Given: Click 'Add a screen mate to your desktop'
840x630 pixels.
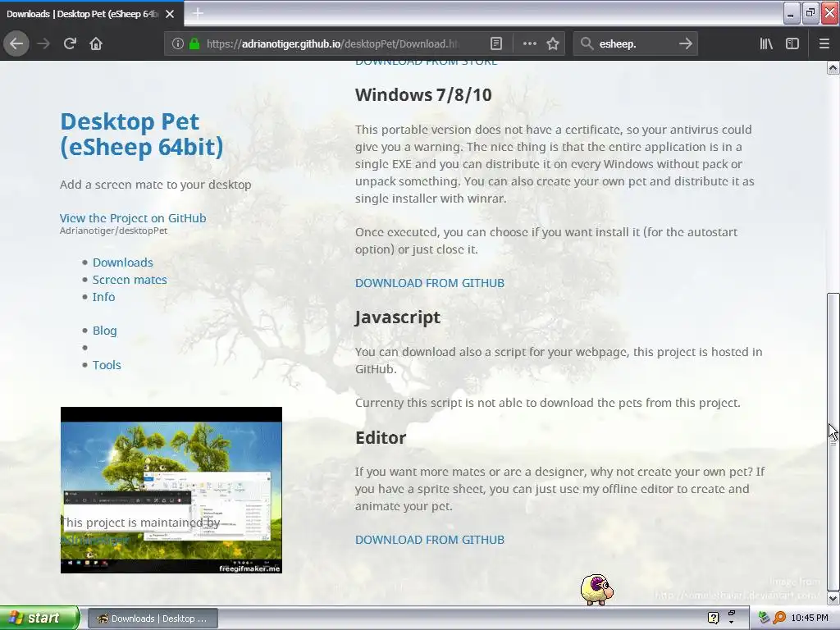Looking at the screenshot, I should coord(155,185).
